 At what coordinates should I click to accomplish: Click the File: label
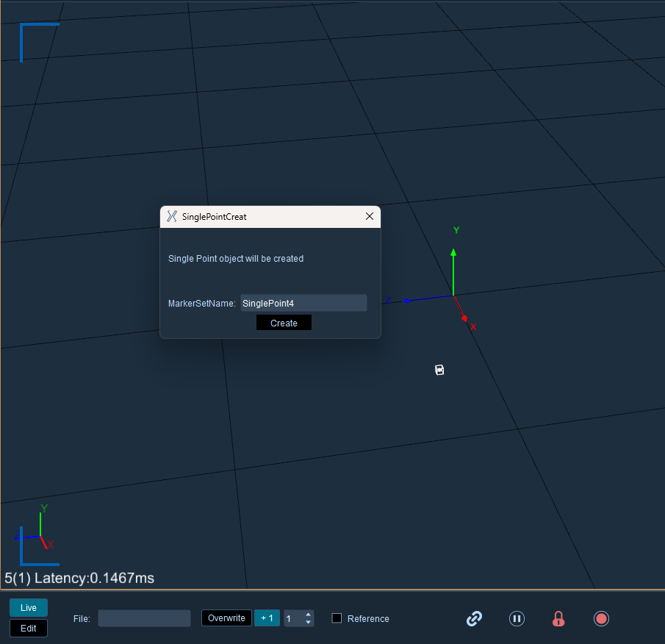(x=82, y=618)
